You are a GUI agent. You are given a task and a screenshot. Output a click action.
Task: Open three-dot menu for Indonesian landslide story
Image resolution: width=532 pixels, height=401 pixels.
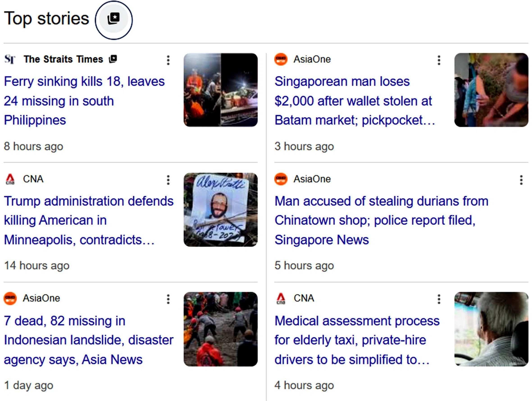coord(168,299)
